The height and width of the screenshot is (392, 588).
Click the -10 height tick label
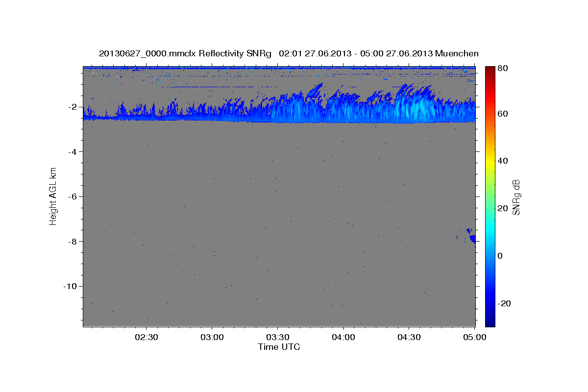click(x=71, y=286)
